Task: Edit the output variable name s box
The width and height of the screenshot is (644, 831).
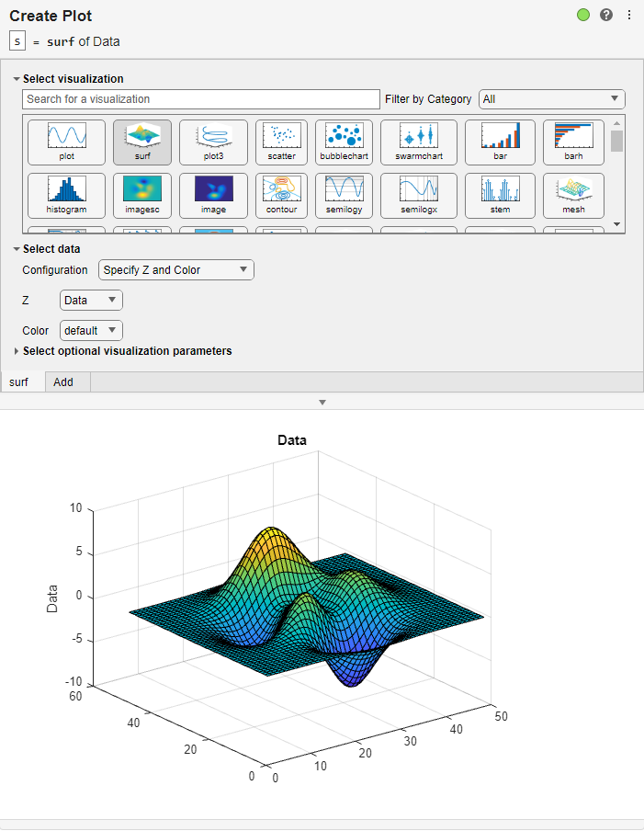Action: tap(17, 40)
